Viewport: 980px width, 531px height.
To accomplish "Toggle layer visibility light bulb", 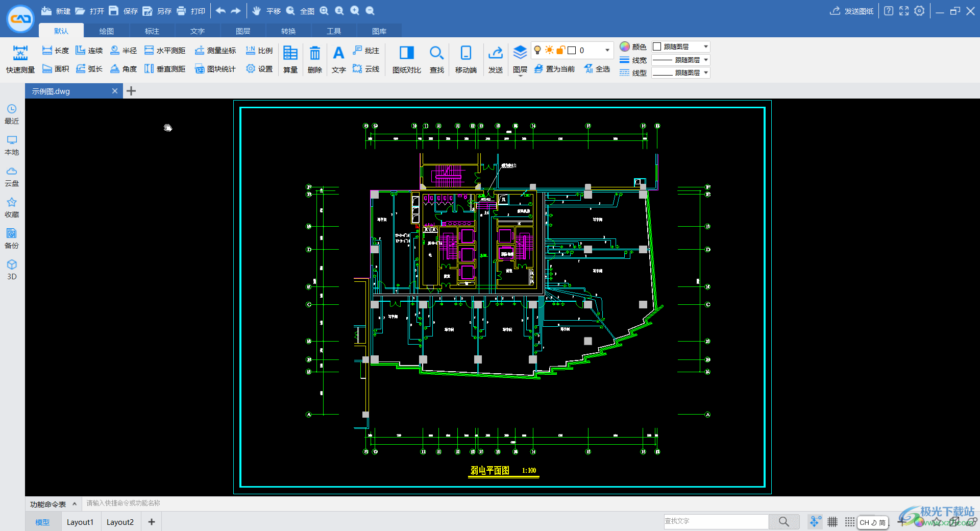I will pyautogui.click(x=537, y=50).
